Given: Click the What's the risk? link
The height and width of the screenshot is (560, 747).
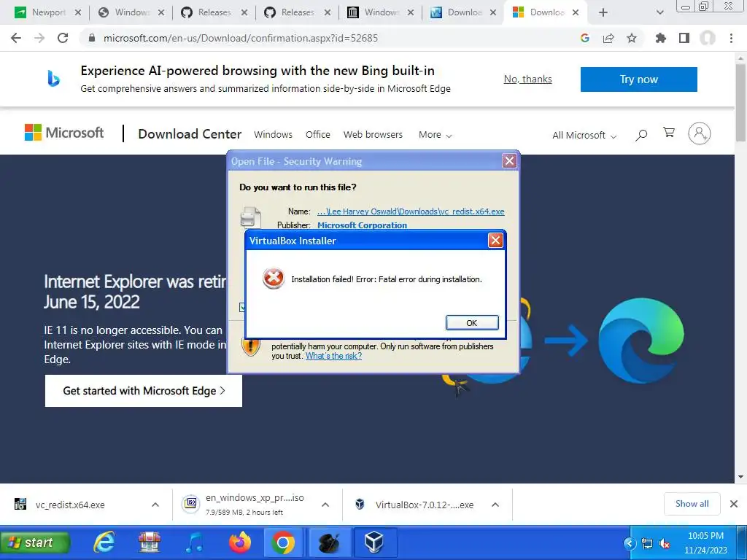Looking at the screenshot, I should tap(333, 356).
